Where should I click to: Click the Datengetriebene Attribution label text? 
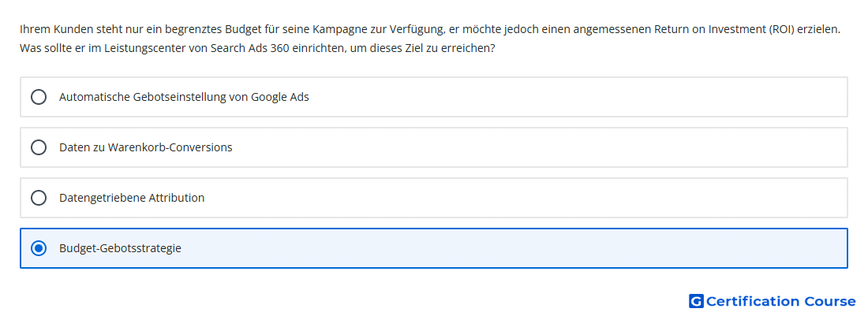(x=132, y=198)
